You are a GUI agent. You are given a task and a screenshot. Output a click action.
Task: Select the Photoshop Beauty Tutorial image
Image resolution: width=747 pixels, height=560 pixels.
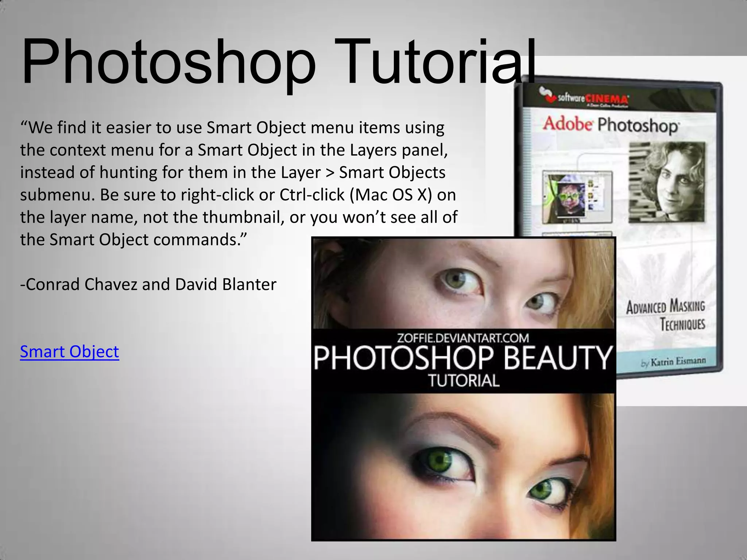tap(463, 389)
